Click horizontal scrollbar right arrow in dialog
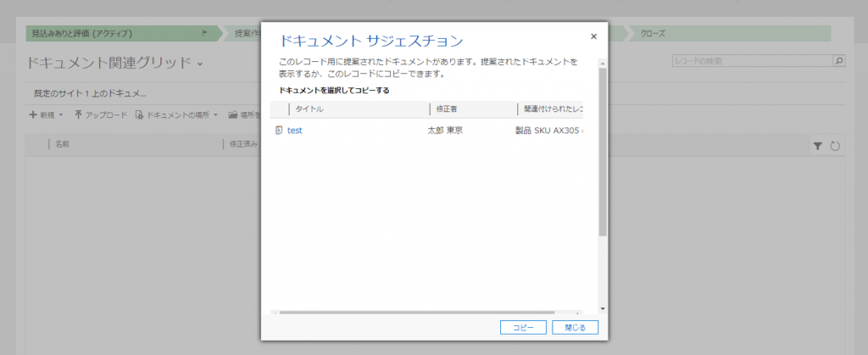868x355 pixels. click(x=578, y=313)
